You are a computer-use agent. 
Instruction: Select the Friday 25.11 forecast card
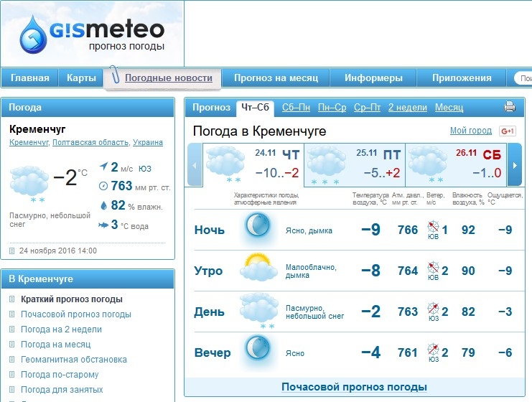[x=355, y=164]
